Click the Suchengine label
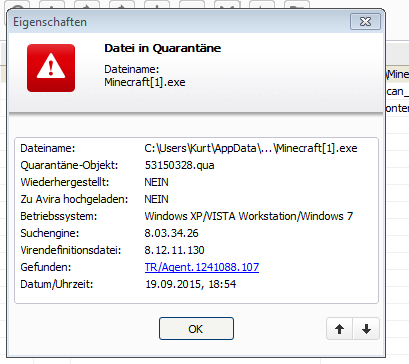 50,233
